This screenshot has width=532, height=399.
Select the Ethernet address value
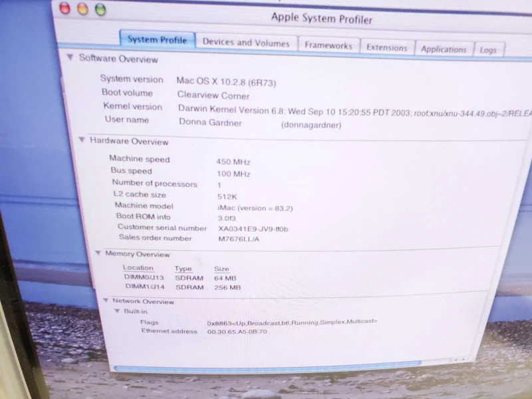point(237,331)
